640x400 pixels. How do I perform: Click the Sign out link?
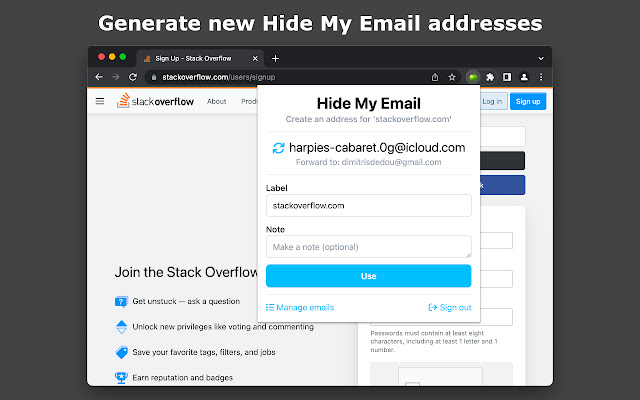pos(450,307)
